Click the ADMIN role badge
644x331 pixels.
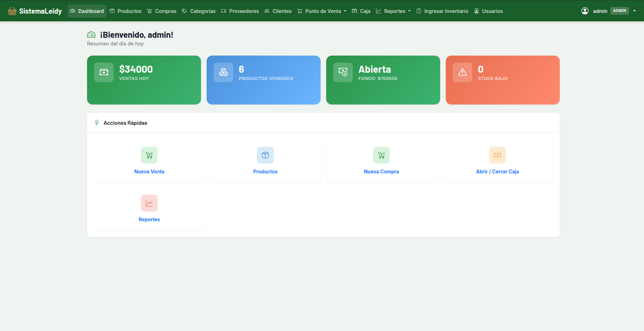click(x=620, y=11)
